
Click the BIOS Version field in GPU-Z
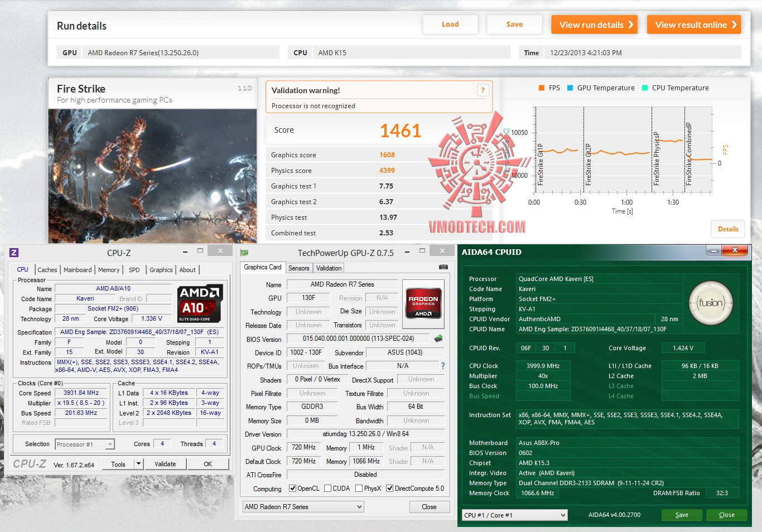pyautogui.click(x=358, y=338)
